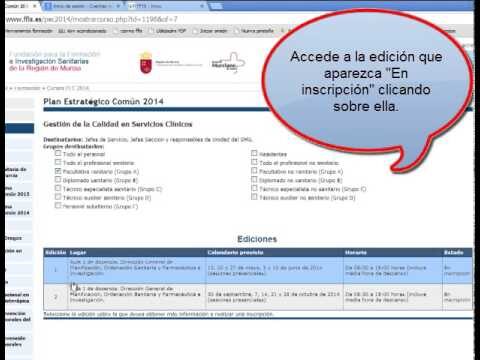
Task: Click 'Gestión de la Calidad en Servicios Clínicos' title
Action: 118,124
